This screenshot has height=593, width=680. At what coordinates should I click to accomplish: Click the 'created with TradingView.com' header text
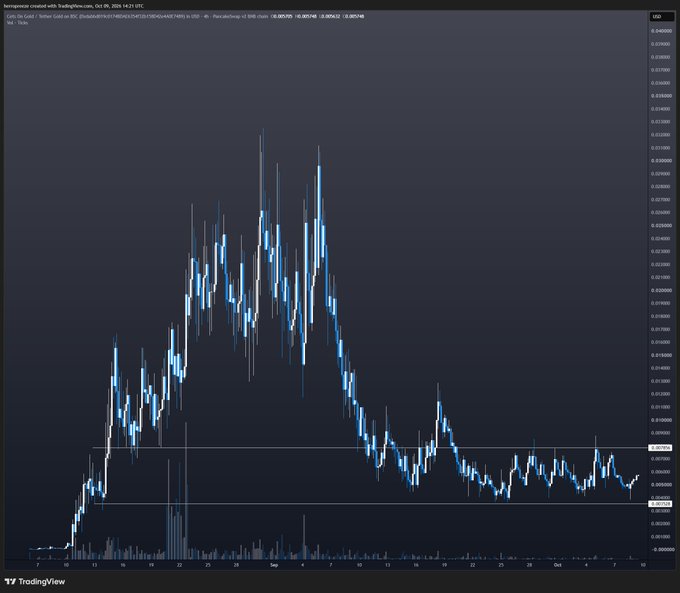coord(59,6)
